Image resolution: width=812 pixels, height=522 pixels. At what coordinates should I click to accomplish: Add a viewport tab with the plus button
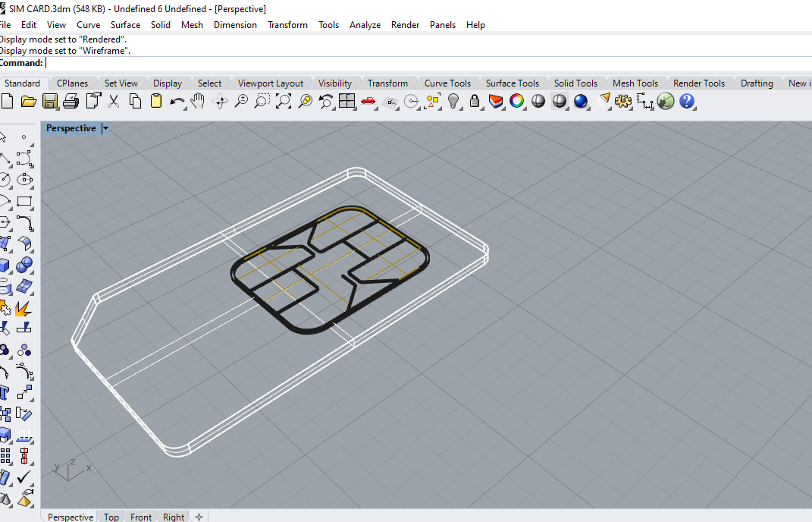[199, 517]
